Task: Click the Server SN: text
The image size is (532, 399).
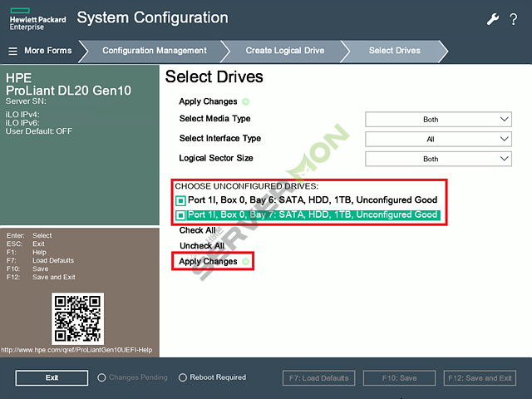Action: click(26, 101)
